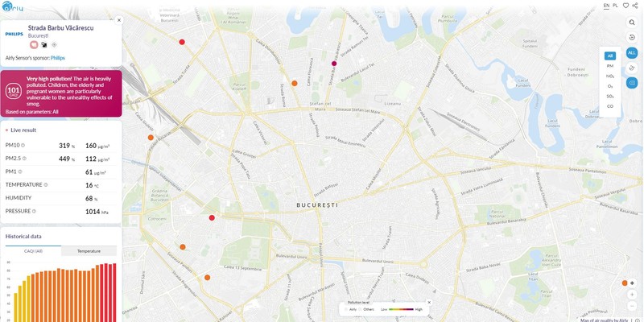The width and height of the screenshot is (644, 322).
Task: Click 'Based on parameters: All' text
Action: click(32, 111)
